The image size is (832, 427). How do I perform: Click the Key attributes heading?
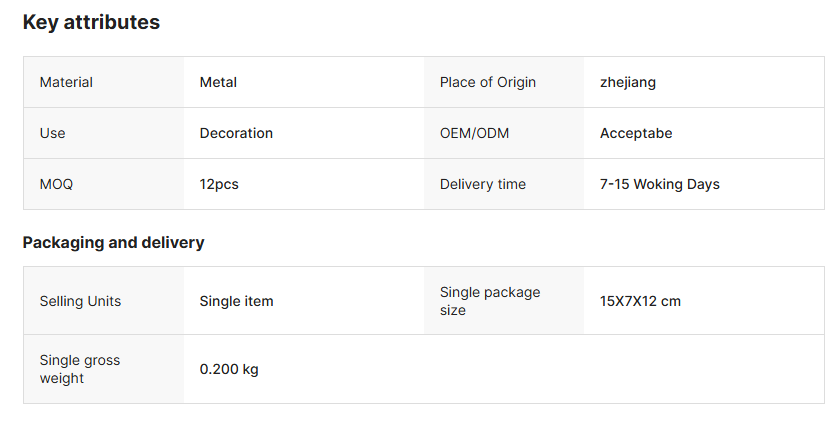click(91, 22)
